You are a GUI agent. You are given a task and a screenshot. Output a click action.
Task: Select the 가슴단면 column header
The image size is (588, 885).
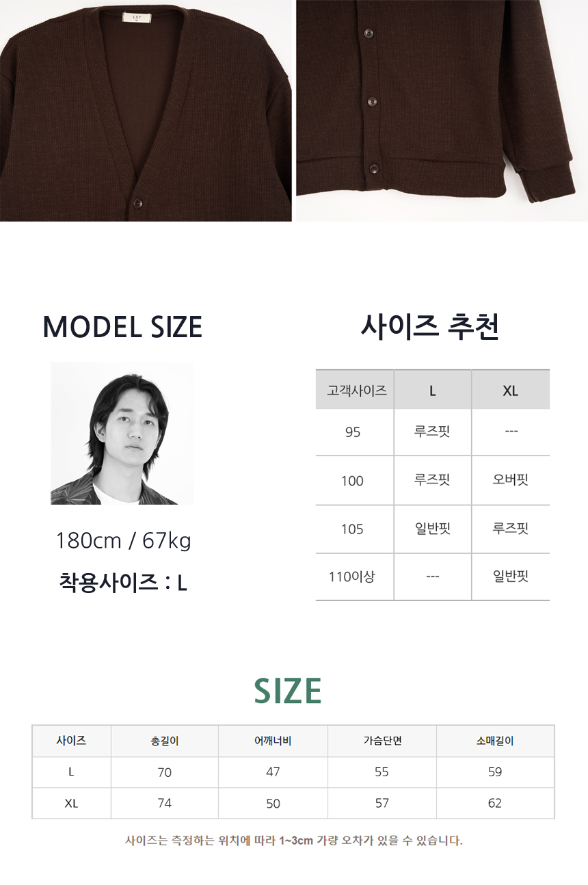(382, 741)
